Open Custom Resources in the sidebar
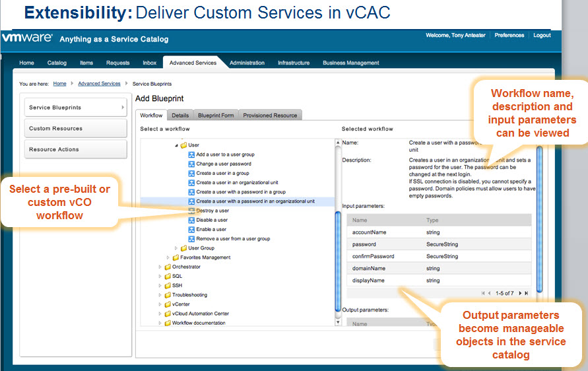 [76, 128]
